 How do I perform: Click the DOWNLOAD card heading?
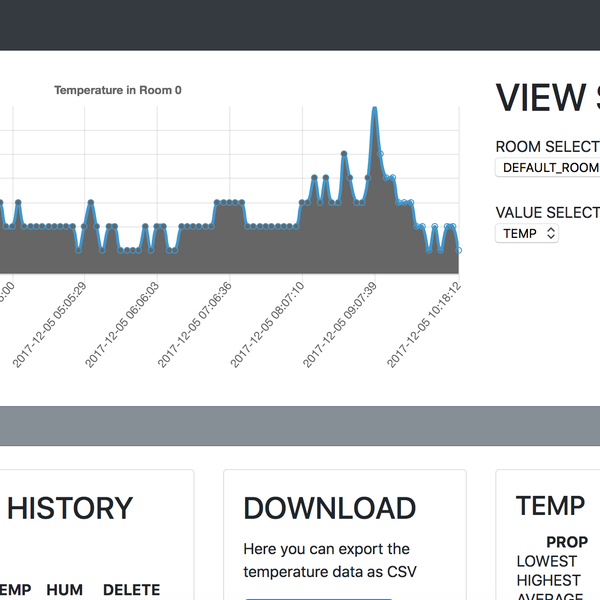tap(329, 508)
